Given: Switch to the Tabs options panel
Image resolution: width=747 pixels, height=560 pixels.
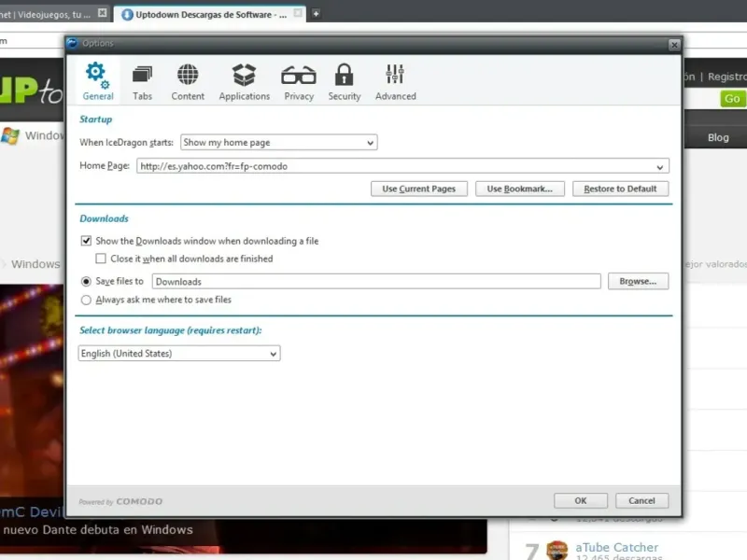Looking at the screenshot, I should click(x=142, y=82).
